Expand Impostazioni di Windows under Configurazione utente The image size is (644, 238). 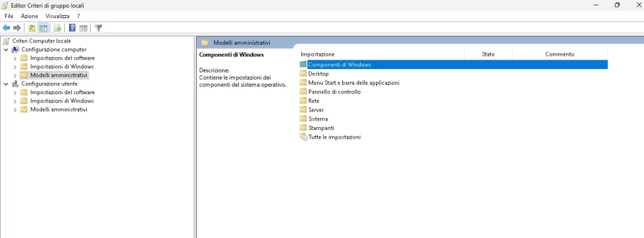pos(15,101)
